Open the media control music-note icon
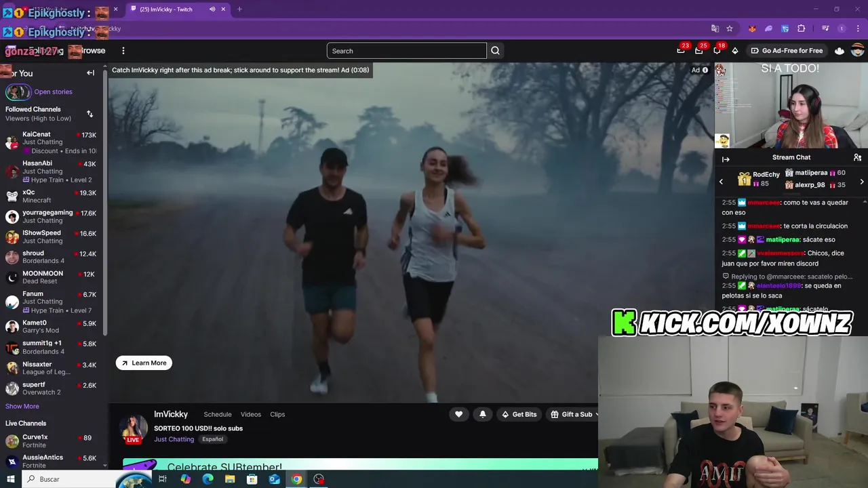Viewport: 868px width, 488px height. (825, 28)
